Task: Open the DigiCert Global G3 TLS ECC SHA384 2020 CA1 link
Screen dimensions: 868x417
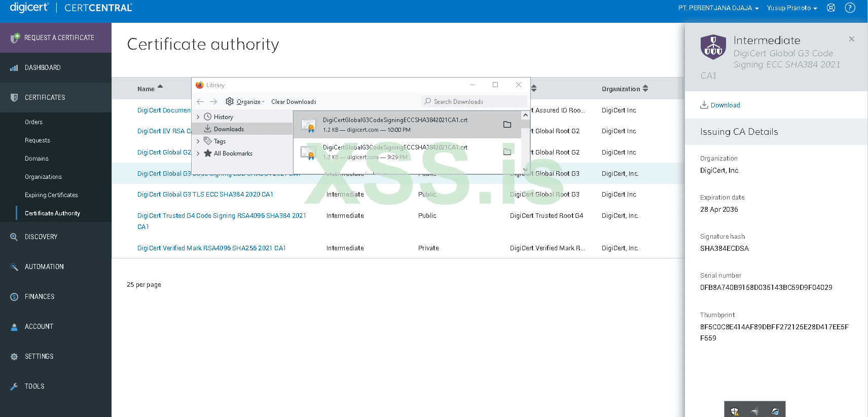Action: click(x=205, y=195)
